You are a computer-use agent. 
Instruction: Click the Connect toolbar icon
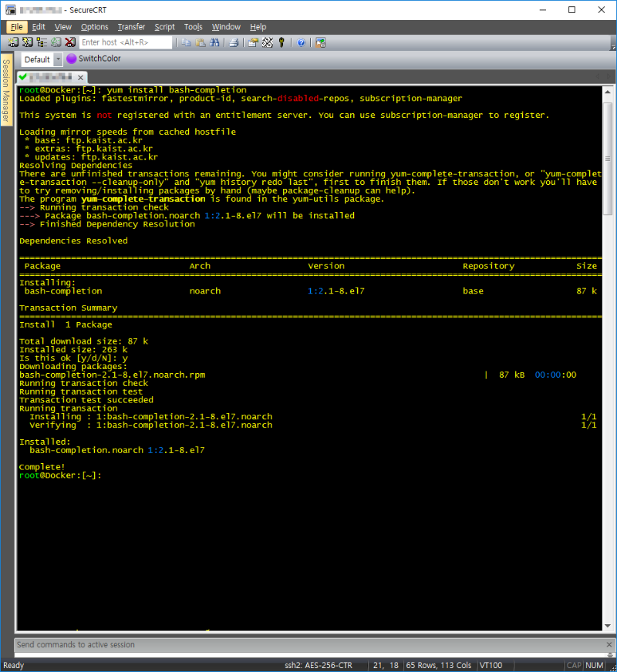13,42
